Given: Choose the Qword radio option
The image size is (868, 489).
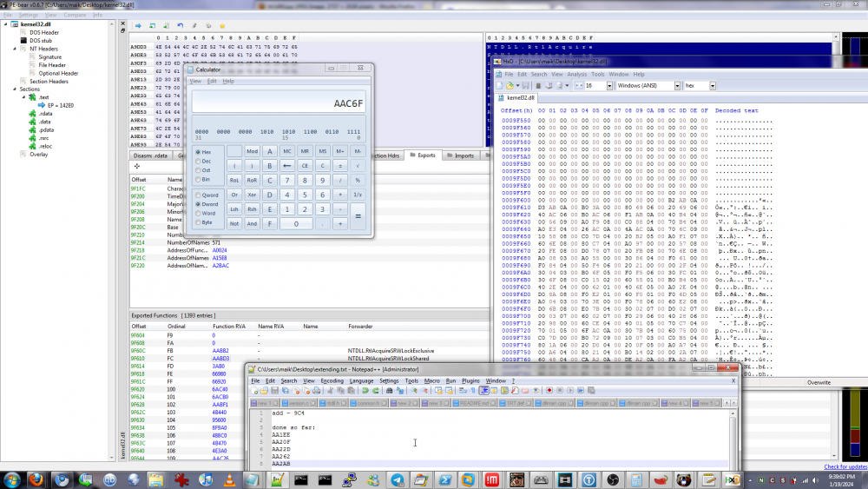Looking at the screenshot, I should point(199,195).
